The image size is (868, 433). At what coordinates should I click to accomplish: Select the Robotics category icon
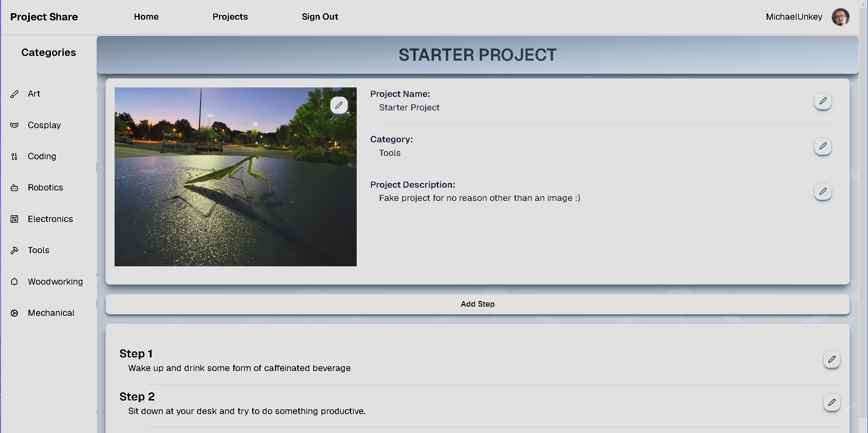point(15,187)
